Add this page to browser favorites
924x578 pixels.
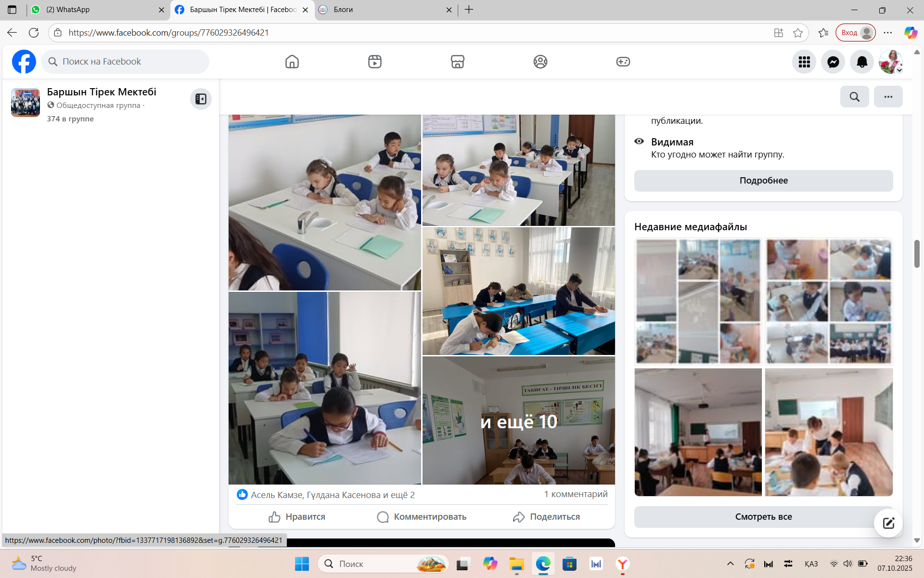tap(798, 33)
